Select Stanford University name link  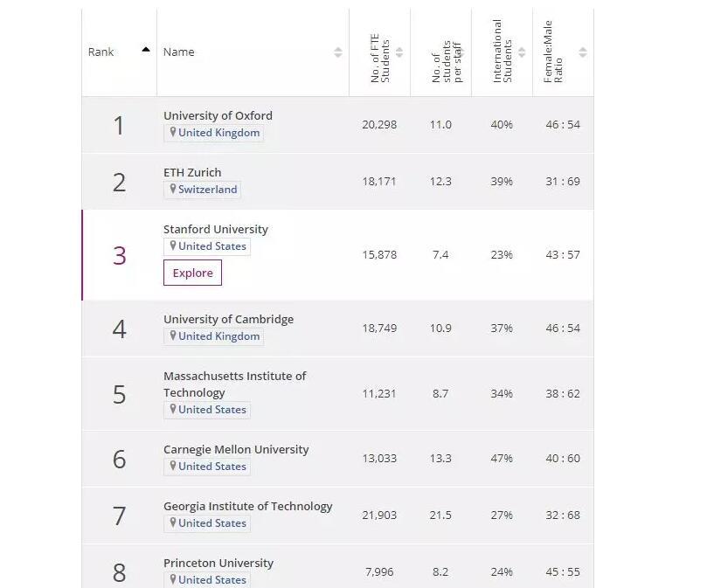coord(216,229)
